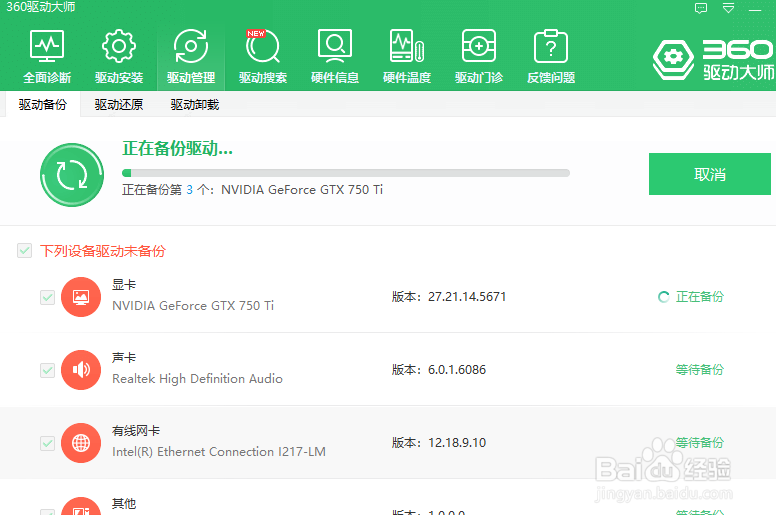Switch to the 驱动卸载 tab
The width and height of the screenshot is (776, 521).
coord(194,104)
